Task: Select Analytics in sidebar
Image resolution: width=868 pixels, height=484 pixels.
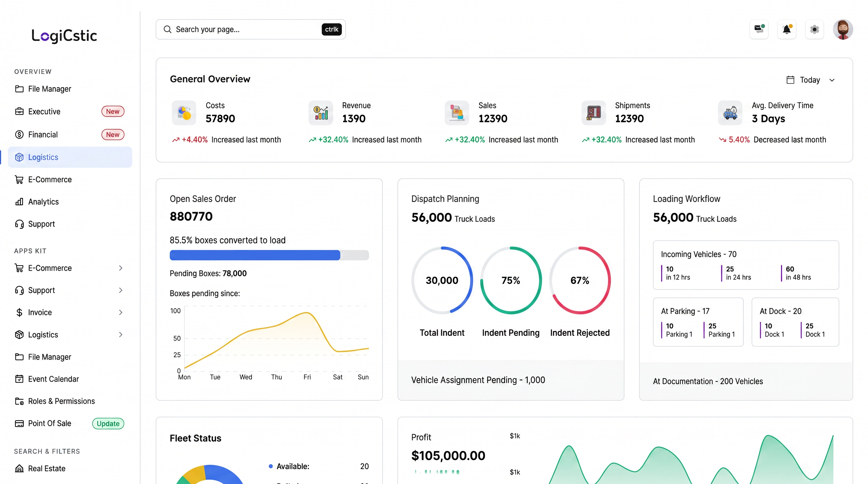Action: click(70, 202)
